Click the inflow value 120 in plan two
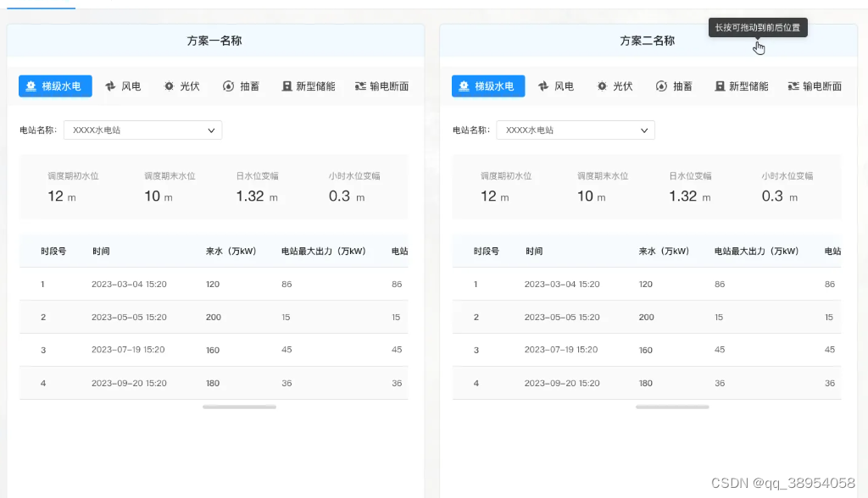The image size is (868, 498). tap(645, 284)
